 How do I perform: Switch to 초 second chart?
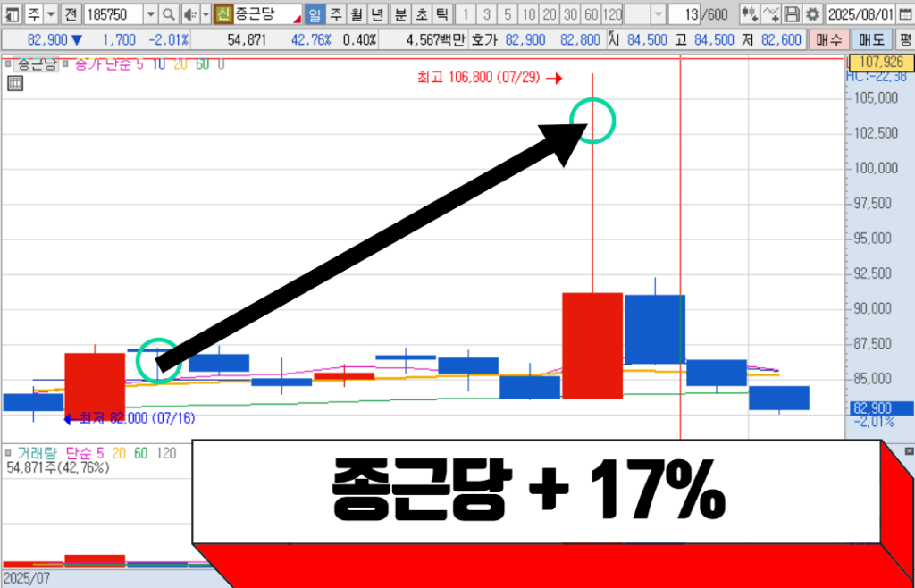(x=421, y=14)
